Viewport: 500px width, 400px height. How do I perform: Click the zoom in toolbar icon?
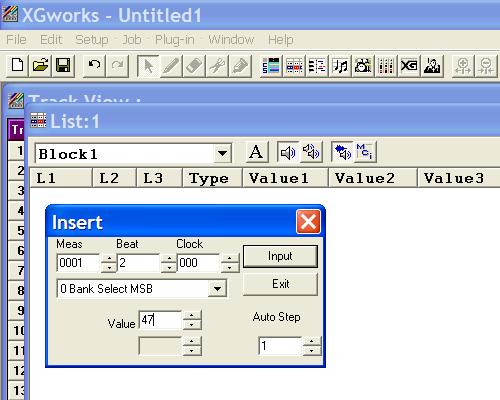[x=463, y=65]
